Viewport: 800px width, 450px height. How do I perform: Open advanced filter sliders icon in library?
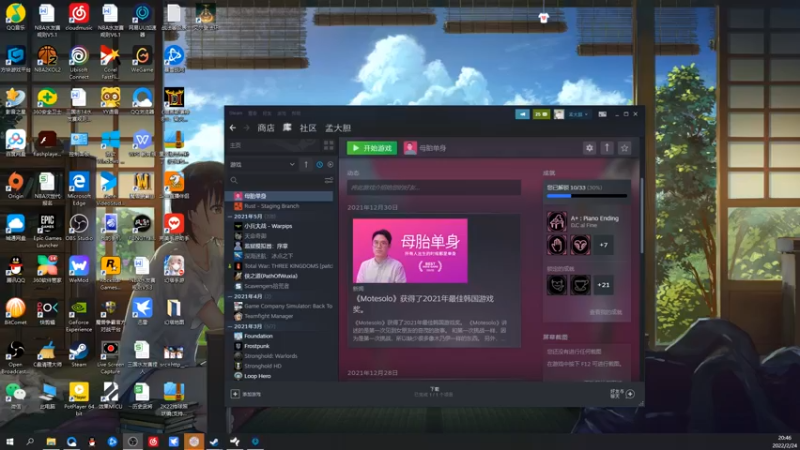point(329,180)
